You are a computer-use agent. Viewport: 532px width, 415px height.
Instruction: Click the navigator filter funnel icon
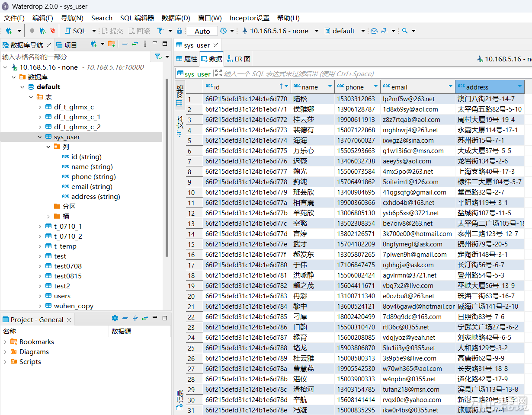pos(157,57)
